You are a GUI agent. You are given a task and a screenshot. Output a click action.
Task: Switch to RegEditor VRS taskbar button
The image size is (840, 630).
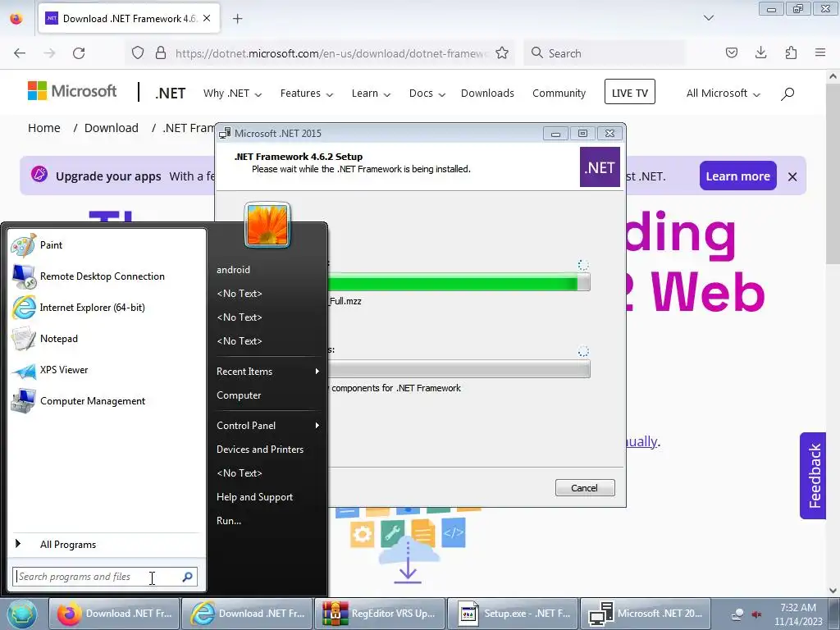coord(379,614)
